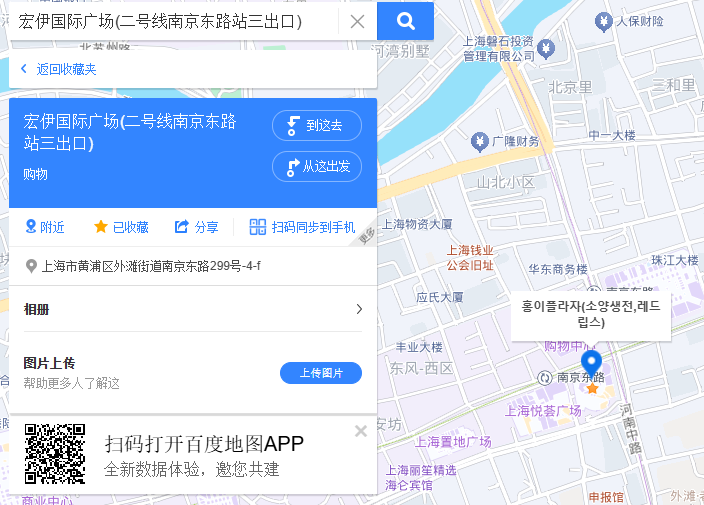Viewport: 704px width, 505px height.
Task: Click the 分享 share button
Action: point(197,227)
